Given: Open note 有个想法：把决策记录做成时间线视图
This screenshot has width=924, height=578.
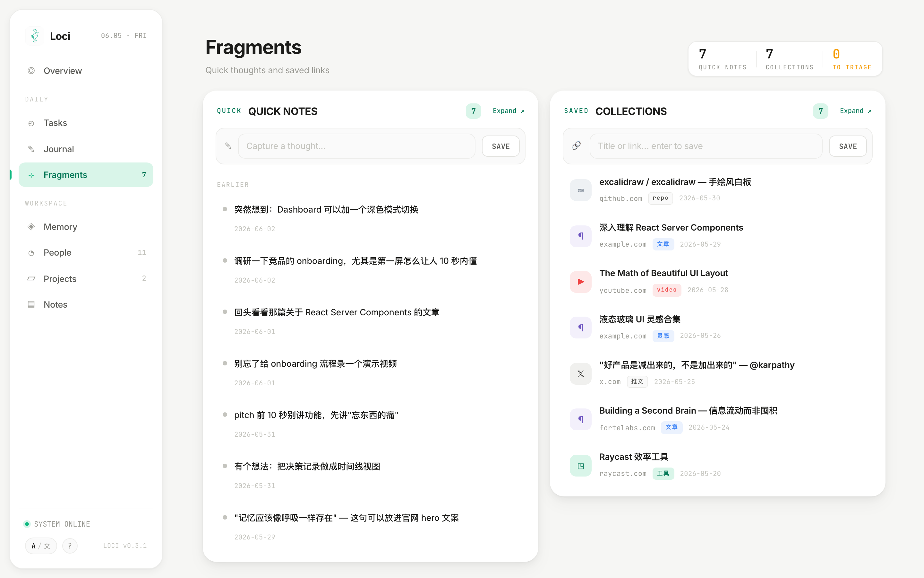Looking at the screenshot, I should (x=307, y=466).
